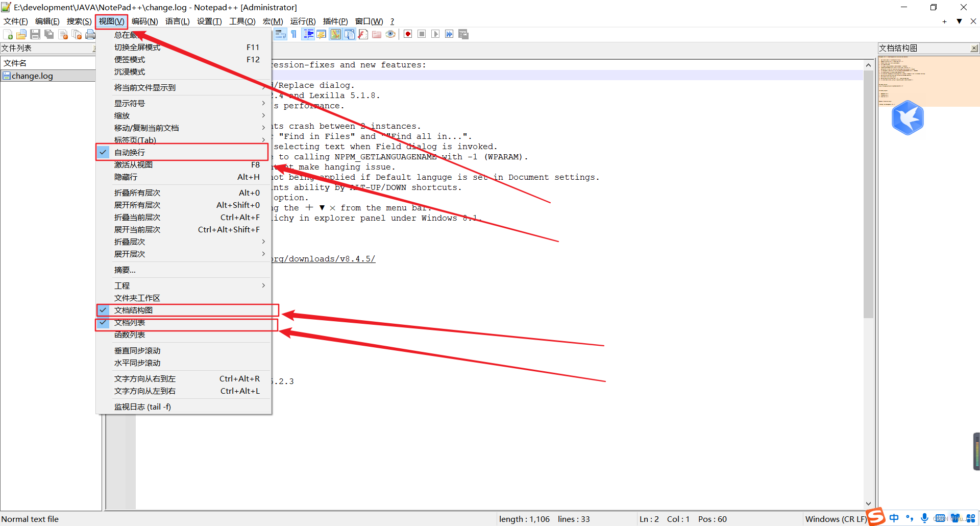Image resolution: width=980 pixels, height=526 pixels.
Task: Click the Open file folder icon
Action: pos(21,34)
